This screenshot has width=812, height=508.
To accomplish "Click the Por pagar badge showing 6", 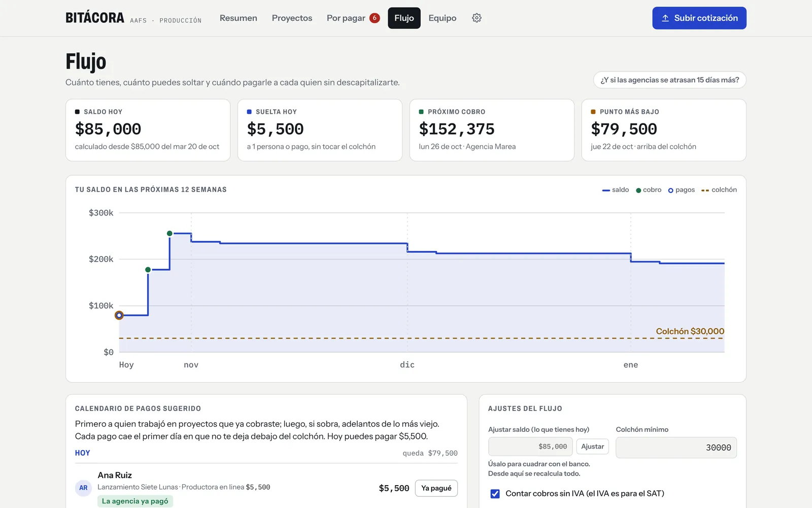I will 375,18.
